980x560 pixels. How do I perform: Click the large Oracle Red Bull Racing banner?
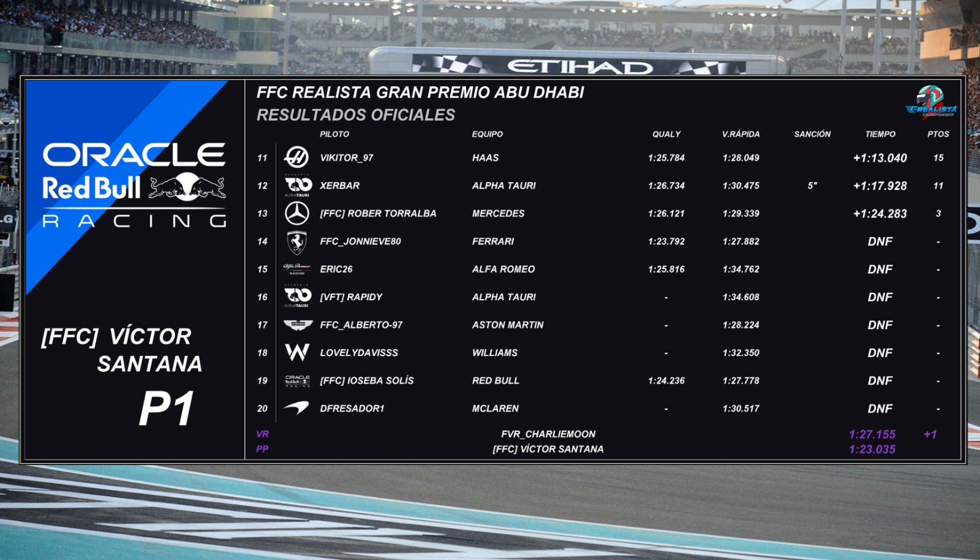click(134, 184)
